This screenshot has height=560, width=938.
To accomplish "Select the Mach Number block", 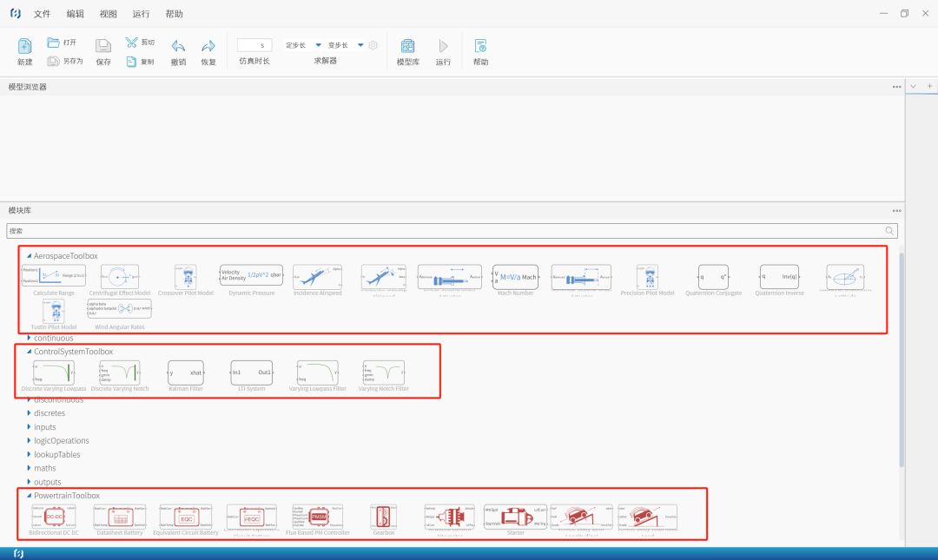I will click(515, 277).
